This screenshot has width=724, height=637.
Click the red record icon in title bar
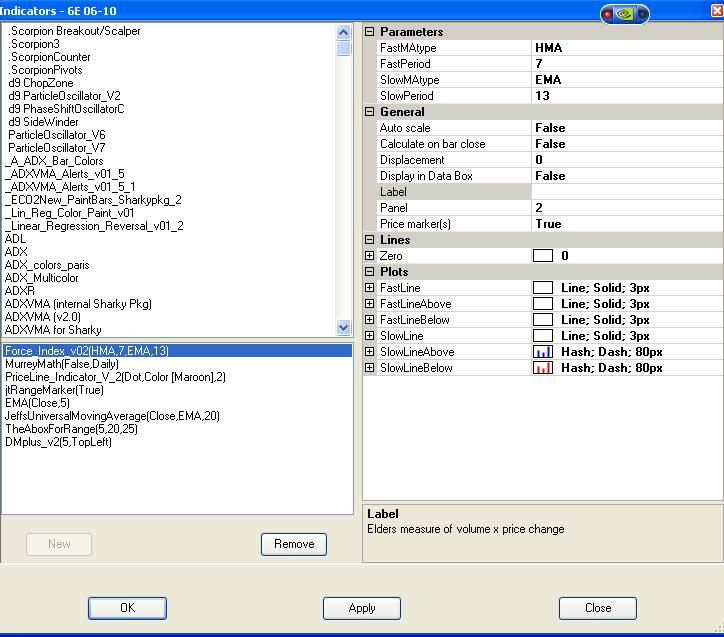click(608, 14)
